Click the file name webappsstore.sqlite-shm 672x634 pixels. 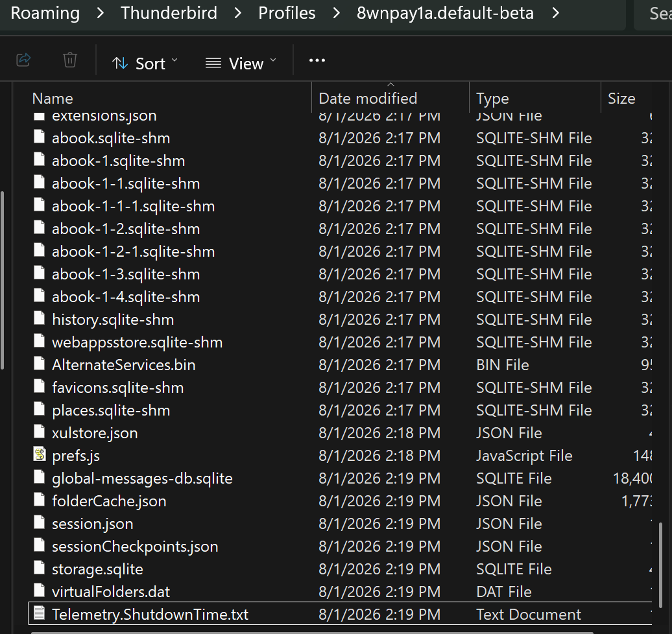137,342
